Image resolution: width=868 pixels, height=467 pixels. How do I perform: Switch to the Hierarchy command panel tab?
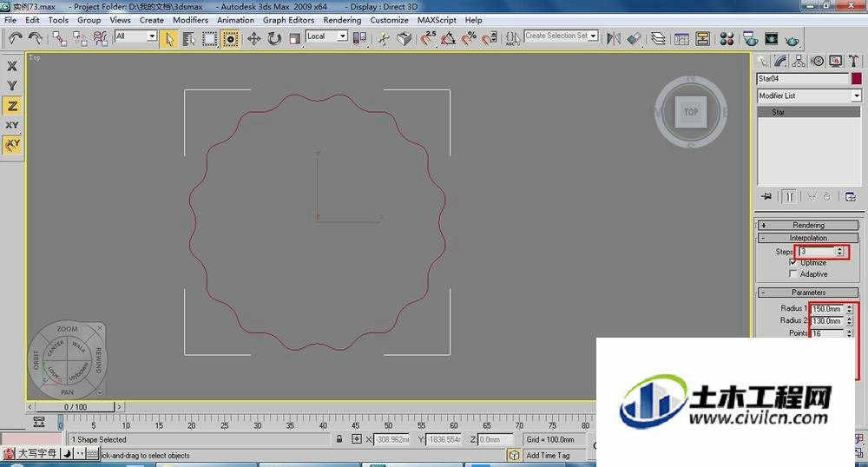pyautogui.click(x=799, y=61)
